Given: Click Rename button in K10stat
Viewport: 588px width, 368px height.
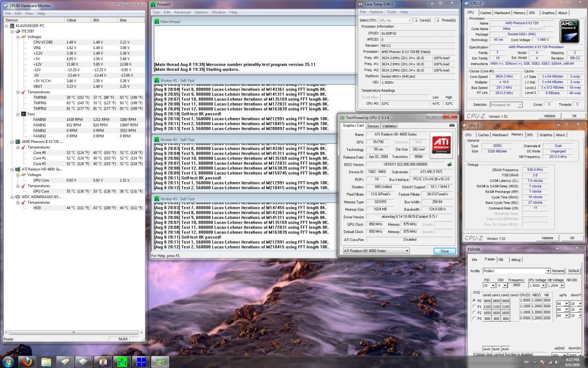Looking at the screenshot, I should click(x=558, y=271).
